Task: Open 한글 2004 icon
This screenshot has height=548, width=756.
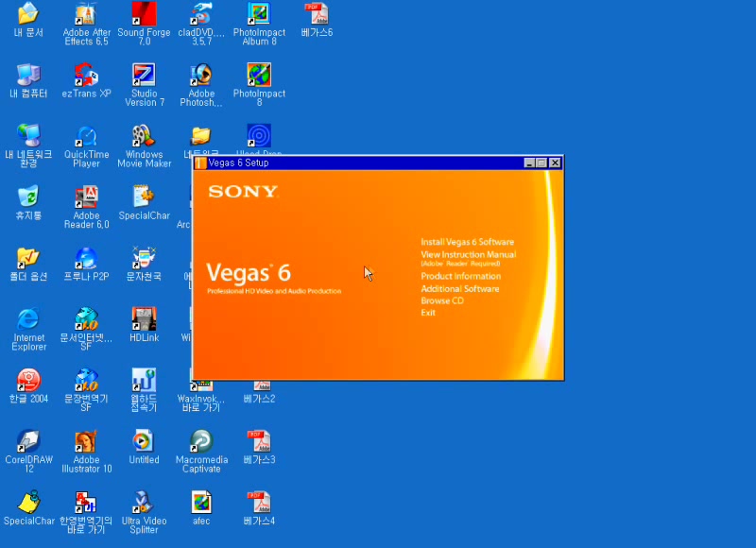Action: [x=28, y=380]
